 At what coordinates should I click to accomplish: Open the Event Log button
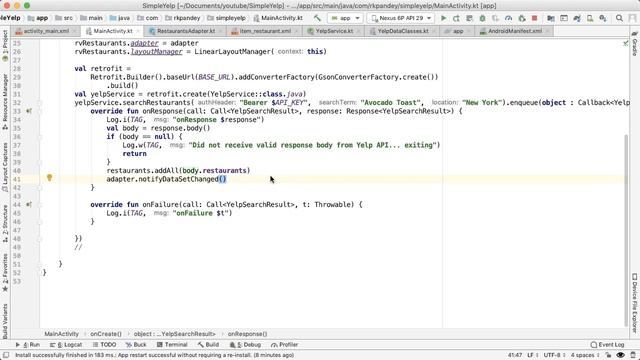(607, 344)
